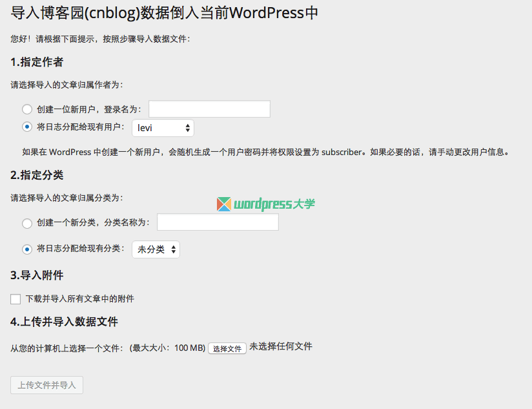This screenshot has height=409, width=532.
Task: Click the green wordpress大学 watermark text
Action: click(x=274, y=204)
